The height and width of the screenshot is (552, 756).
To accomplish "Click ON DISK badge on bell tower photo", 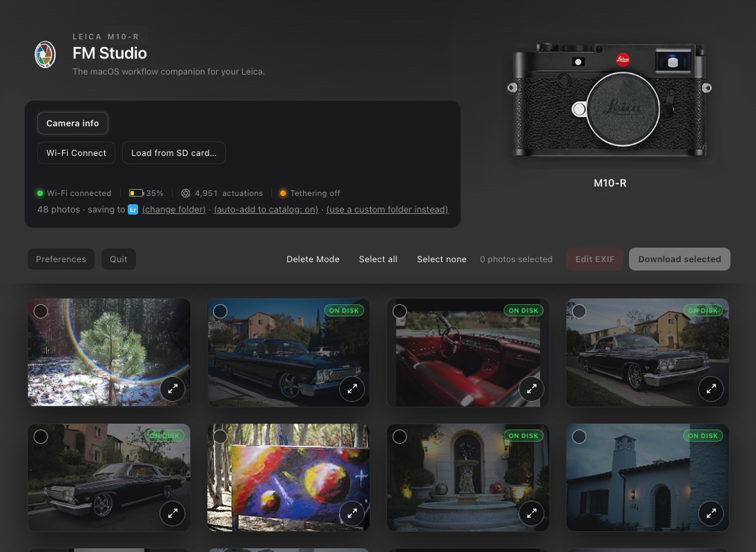I will click(x=702, y=436).
